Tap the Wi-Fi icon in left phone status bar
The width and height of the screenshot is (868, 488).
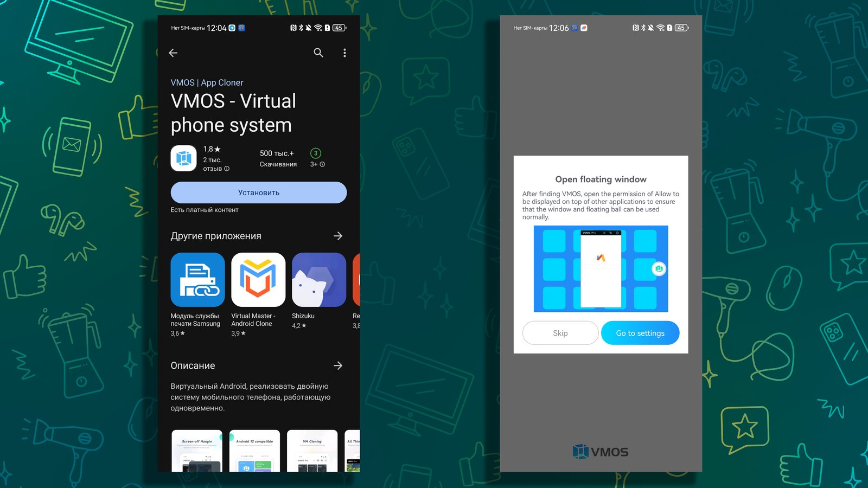[x=318, y=28]
